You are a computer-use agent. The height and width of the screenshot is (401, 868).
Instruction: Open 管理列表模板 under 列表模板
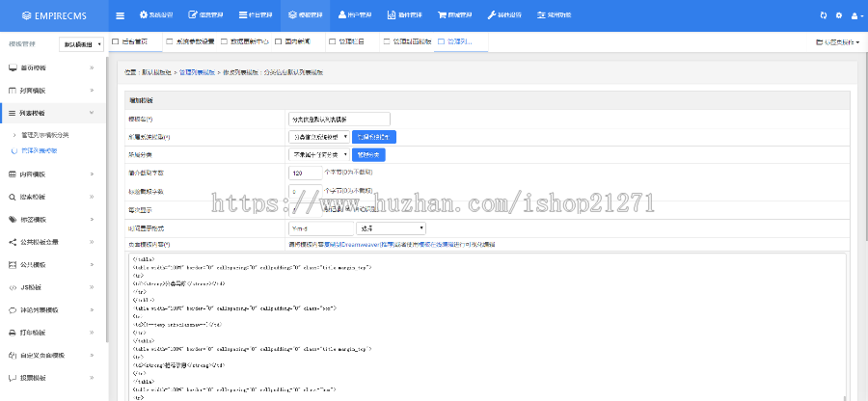(39, 150)
